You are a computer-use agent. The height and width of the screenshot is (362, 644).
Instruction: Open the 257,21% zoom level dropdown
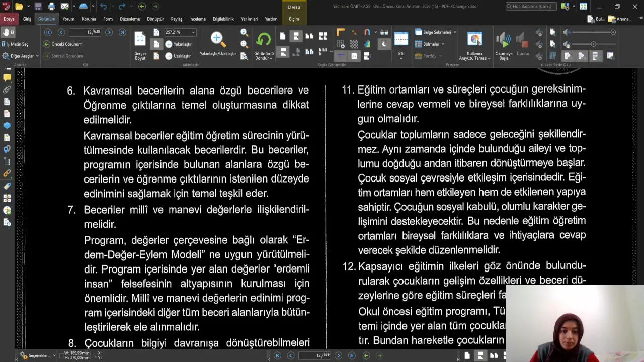point(193,32)
